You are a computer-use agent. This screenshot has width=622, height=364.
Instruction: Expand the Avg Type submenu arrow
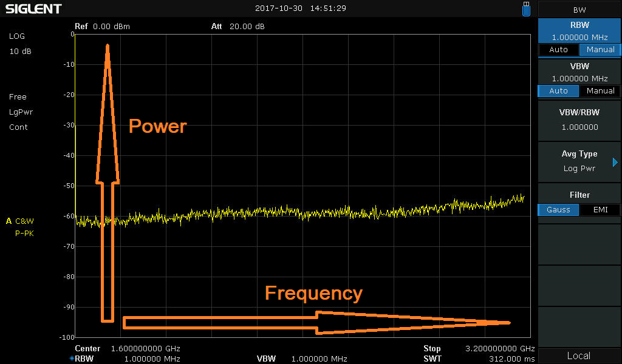615,162
